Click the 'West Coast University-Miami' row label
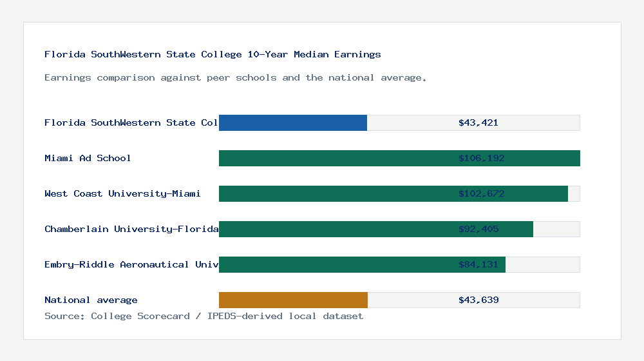Screen dimensions: 644x361 [x=122, y=193]
